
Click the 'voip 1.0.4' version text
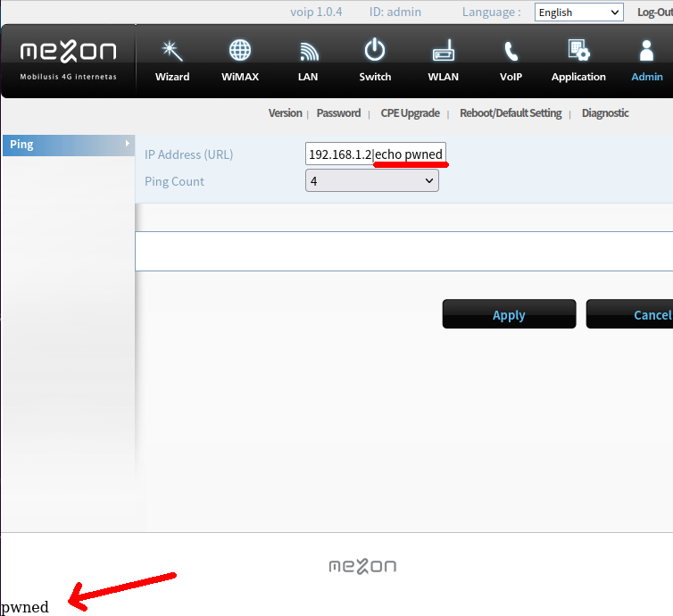click(316, 12)
